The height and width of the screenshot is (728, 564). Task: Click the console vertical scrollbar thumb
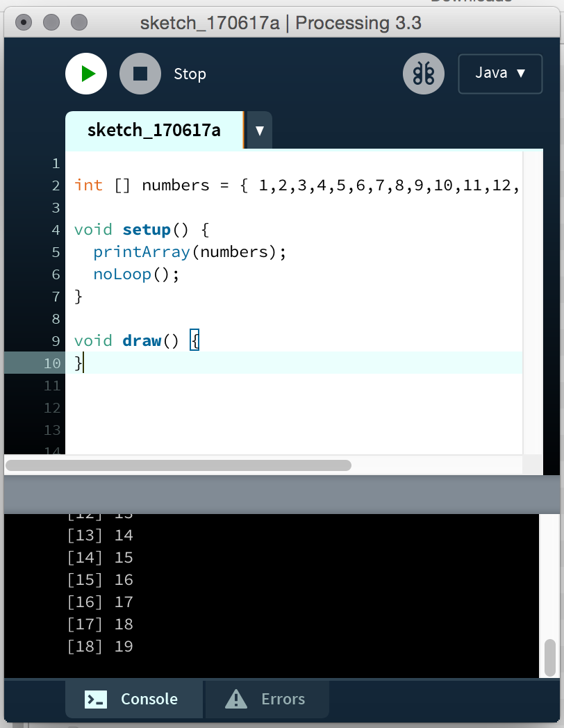(550, 658)
